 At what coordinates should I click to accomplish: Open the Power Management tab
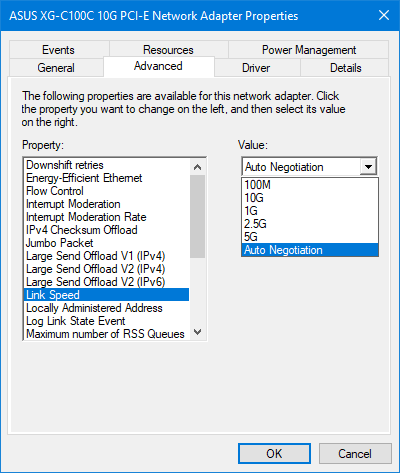tap(309, 50)
